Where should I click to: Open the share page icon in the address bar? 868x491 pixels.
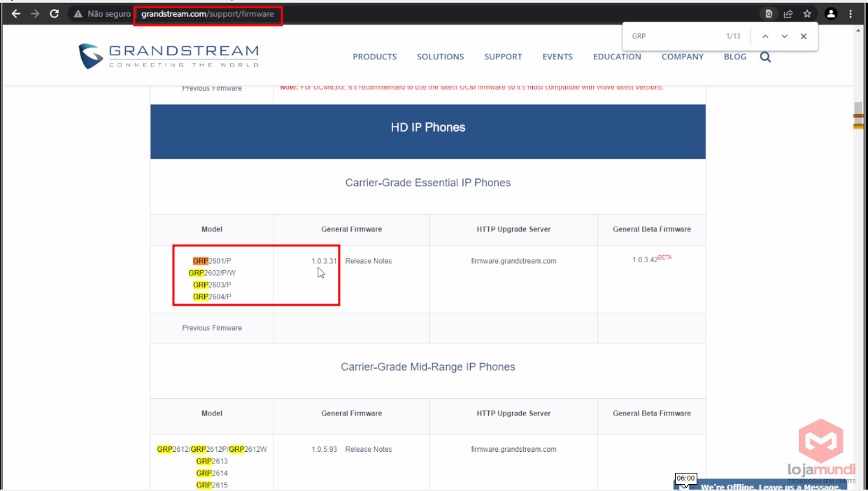[x=788, y=14]
